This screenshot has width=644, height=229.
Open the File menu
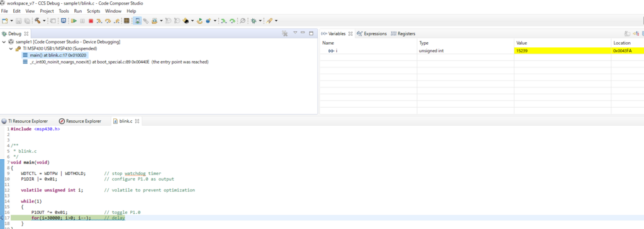tap(4, 11)
